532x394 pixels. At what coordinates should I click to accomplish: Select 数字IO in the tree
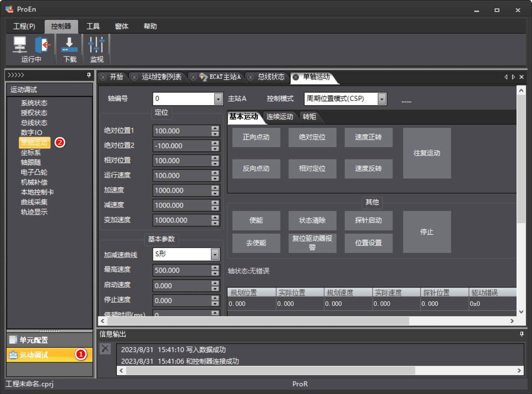pos(31,133)
